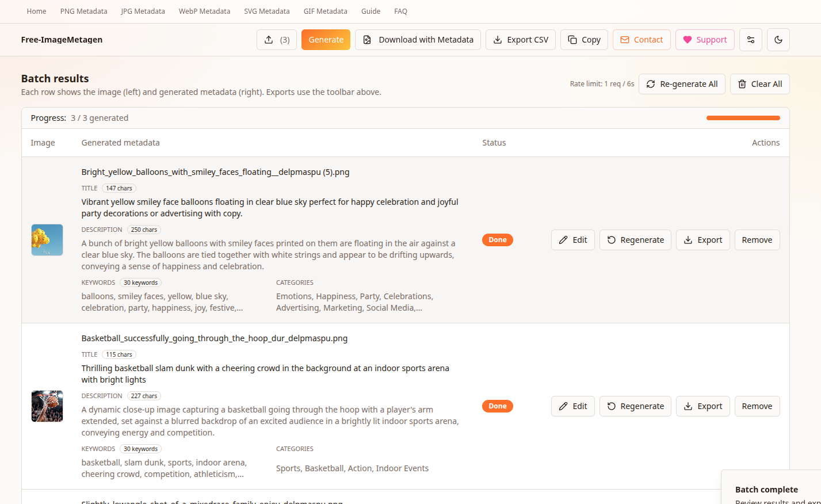Click the Contact button
The image size is (821, 504).
641,40
